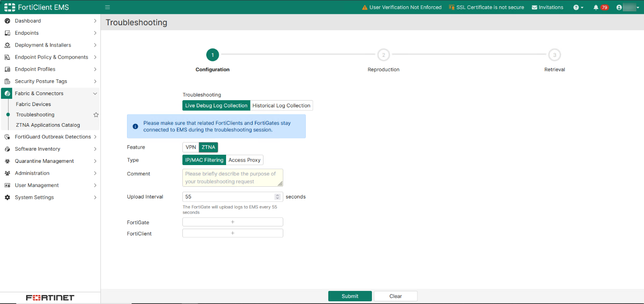Select IP/MAC Filtering type
The width and height of the screenshot is (644, 304).
(204, 160)
